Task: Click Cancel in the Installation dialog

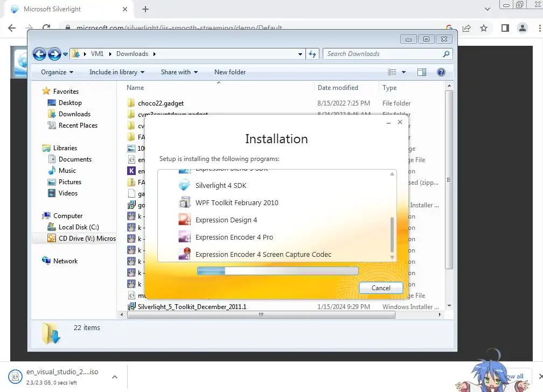Action: [x=381, y=288]
